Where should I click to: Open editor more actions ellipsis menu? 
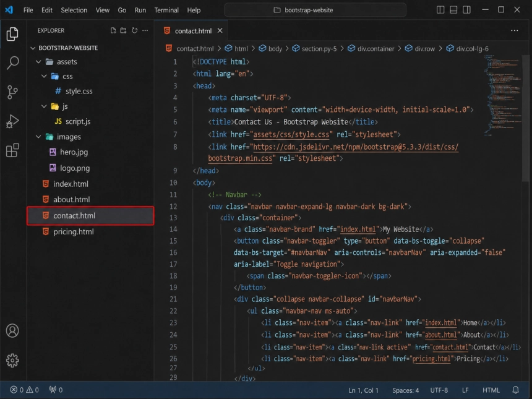point(514,30)
